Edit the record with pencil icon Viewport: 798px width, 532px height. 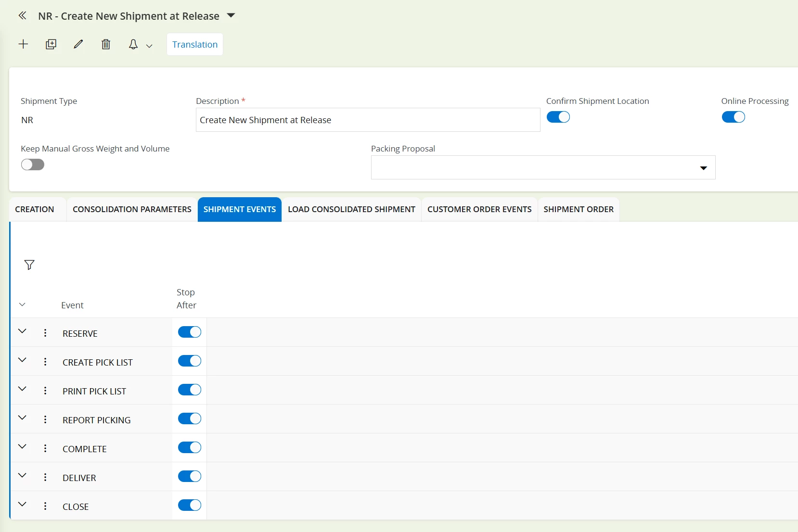78,44
